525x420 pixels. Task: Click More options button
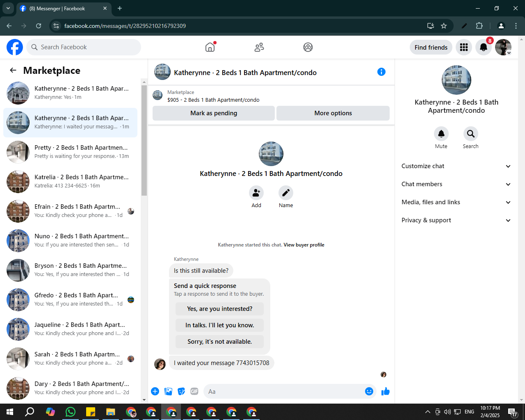tap(333, 113)
